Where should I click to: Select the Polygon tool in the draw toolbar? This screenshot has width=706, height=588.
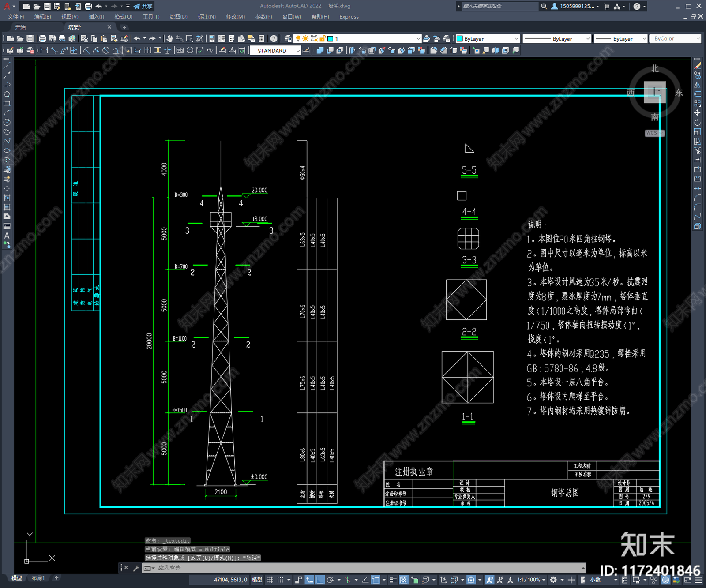[7, 94]
